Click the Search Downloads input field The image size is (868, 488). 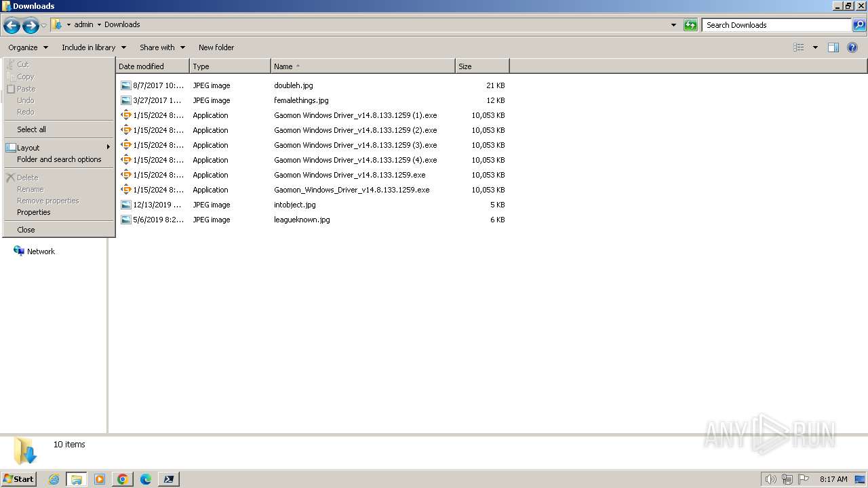pos(776,25)
